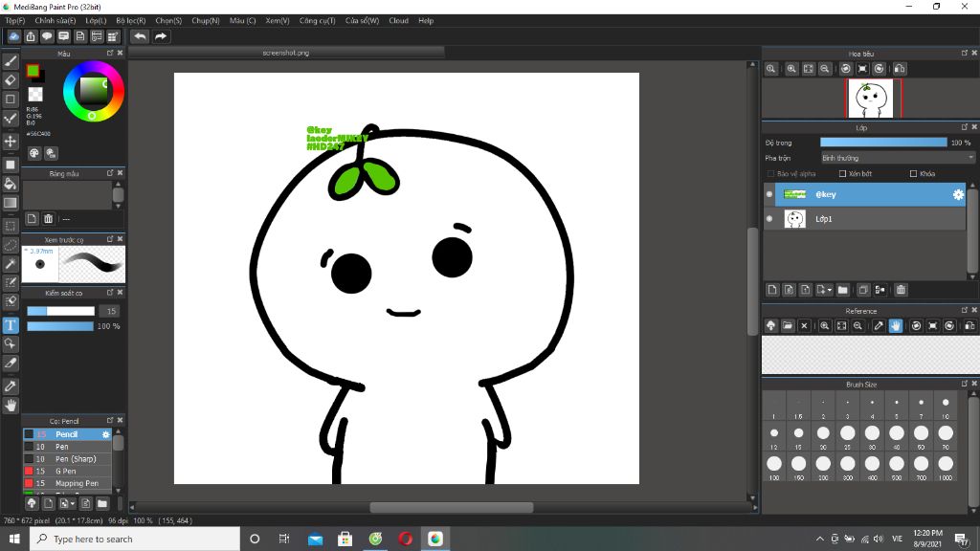This screenshot has height=551, width=980.
Task: Open the Bộ lọc(R) menu
Action: tap(130, 21)
